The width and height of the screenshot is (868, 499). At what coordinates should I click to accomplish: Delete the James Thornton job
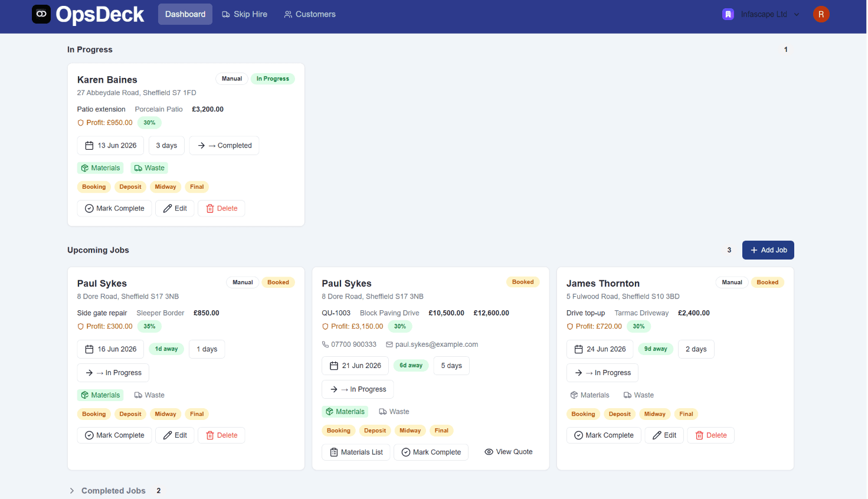[711, 435]
